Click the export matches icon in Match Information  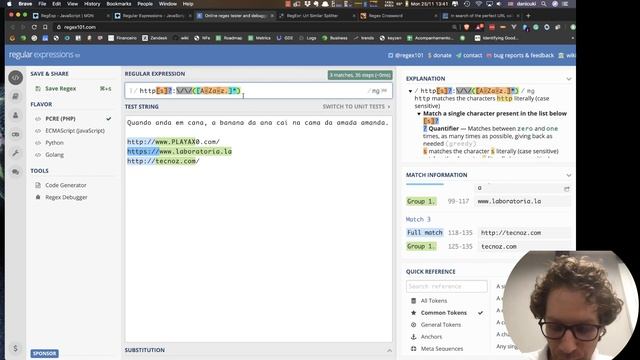(x=567, y=189)
